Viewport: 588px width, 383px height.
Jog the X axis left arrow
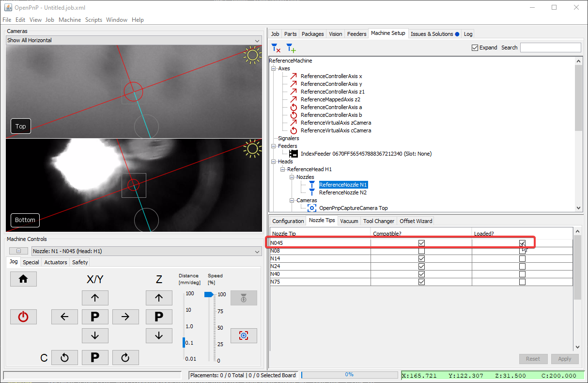64,317
